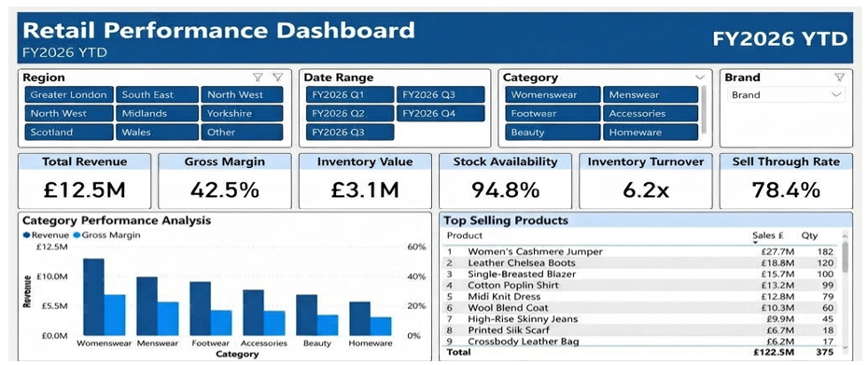868x365 pixels.
Task: Click the £27.7M sales cell
Action: (x=777, y=251)
